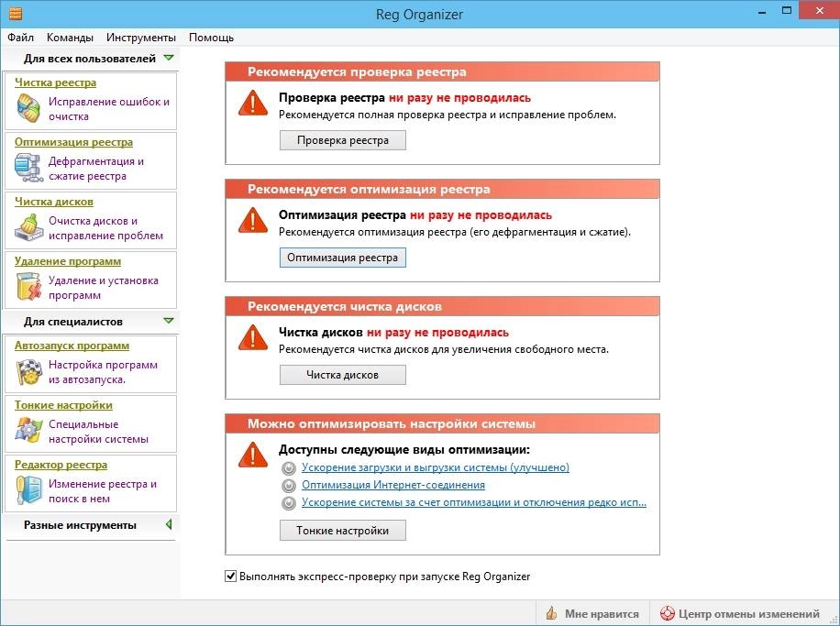Click the warning triangle in system settings panel
Viewport: 840px width, 626px height.
click(x=253, y=455)
